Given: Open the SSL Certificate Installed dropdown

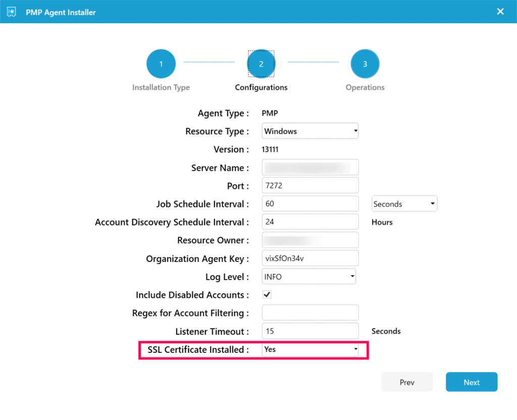Looking at the screenshot, I should [310, 349].
